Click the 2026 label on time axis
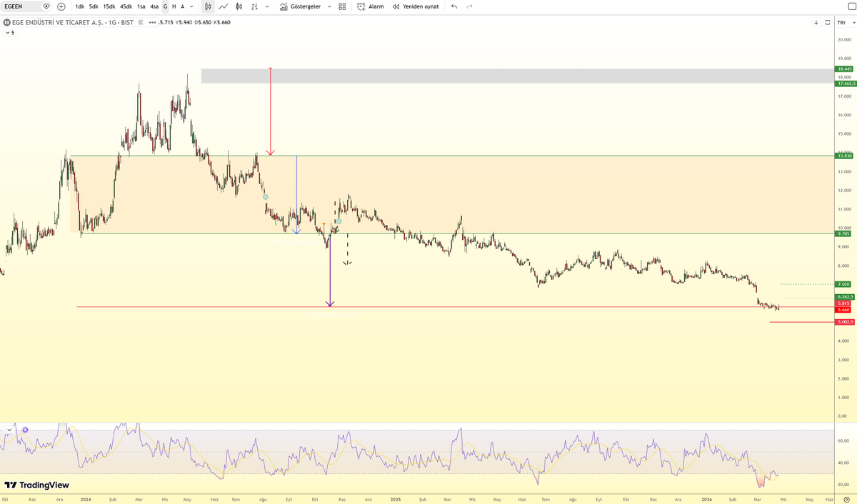The width and height of the screenshot is (857, 504). [x=706, y=500]
